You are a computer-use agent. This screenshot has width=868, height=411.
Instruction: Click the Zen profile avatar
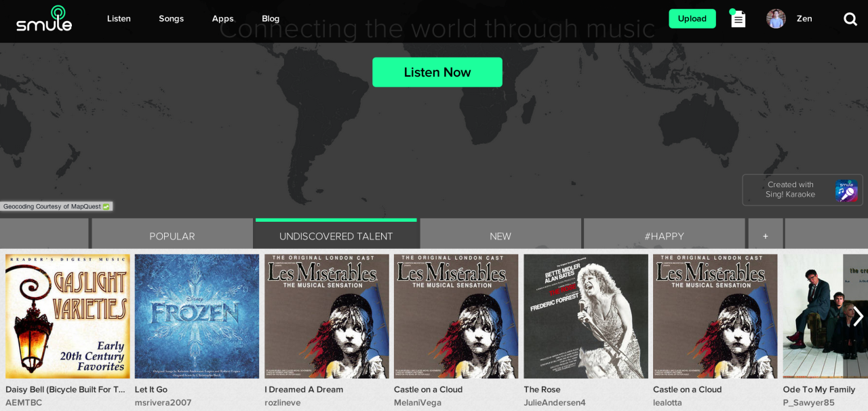tap(776, 18)
